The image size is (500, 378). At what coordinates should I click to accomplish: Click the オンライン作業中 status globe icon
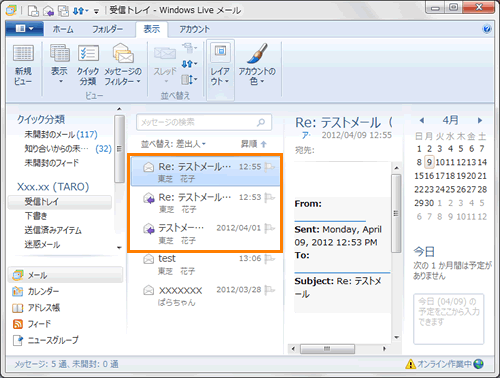(x=478, y=364)
